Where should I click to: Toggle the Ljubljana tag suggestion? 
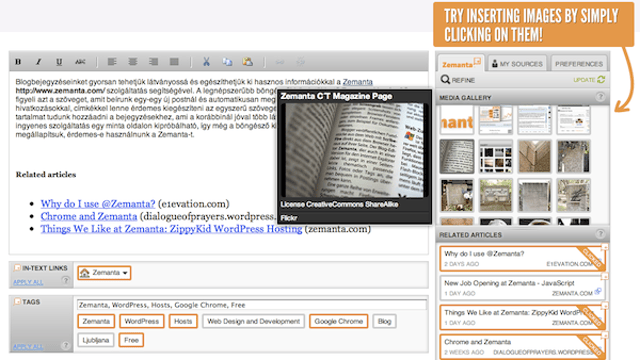pos(96,340)
